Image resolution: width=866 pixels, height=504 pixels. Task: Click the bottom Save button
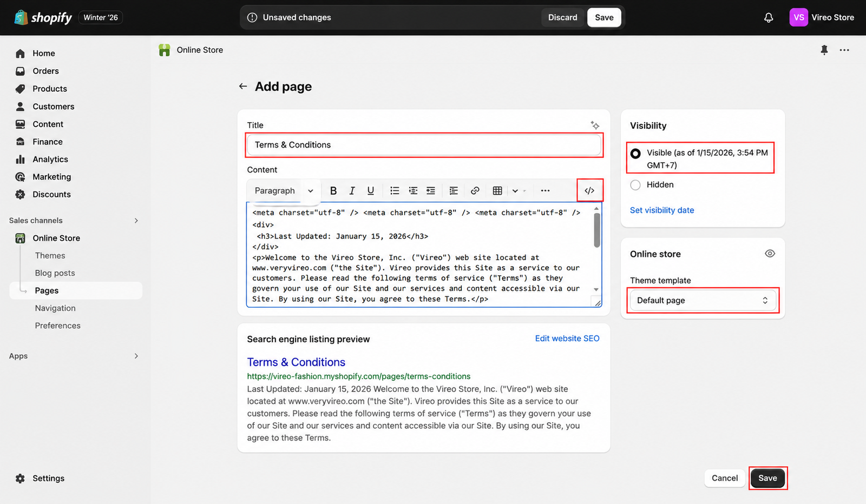pyautogui.click(x=767, y=478)
